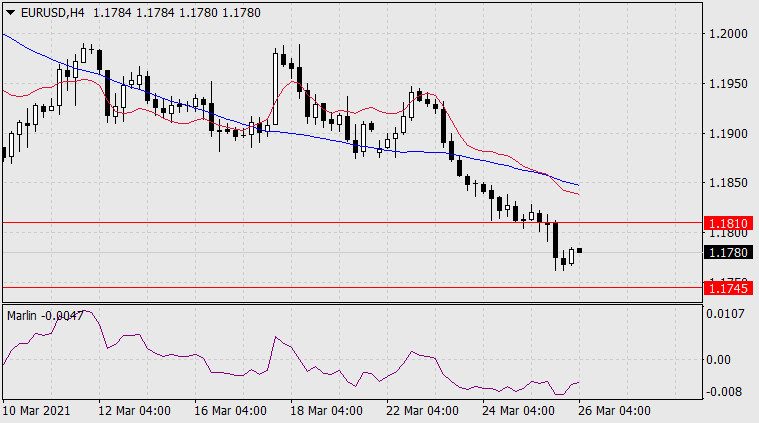Select the latest small black candlestick at 1.1780
759x423 pixels.
[x=579, y=251]
